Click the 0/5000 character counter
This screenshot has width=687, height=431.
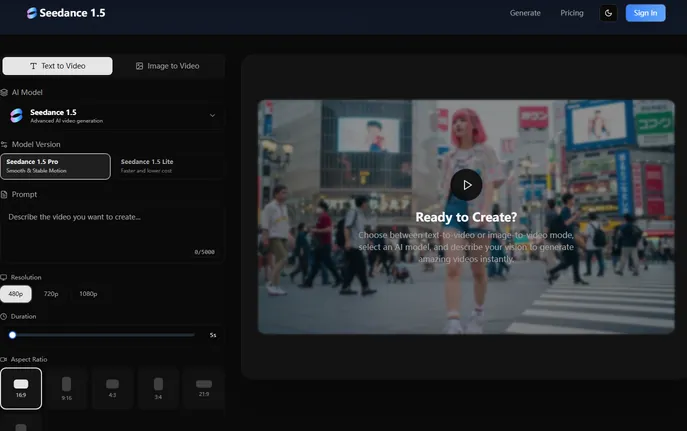pos(205,252)
